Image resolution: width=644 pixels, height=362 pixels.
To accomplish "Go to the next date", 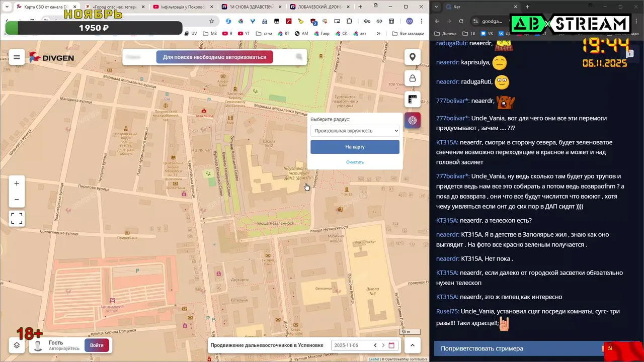I will (x=383, y=345).
